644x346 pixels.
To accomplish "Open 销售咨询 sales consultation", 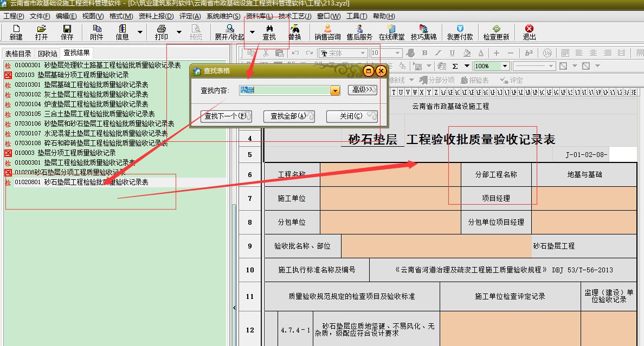I will (327, 32).
